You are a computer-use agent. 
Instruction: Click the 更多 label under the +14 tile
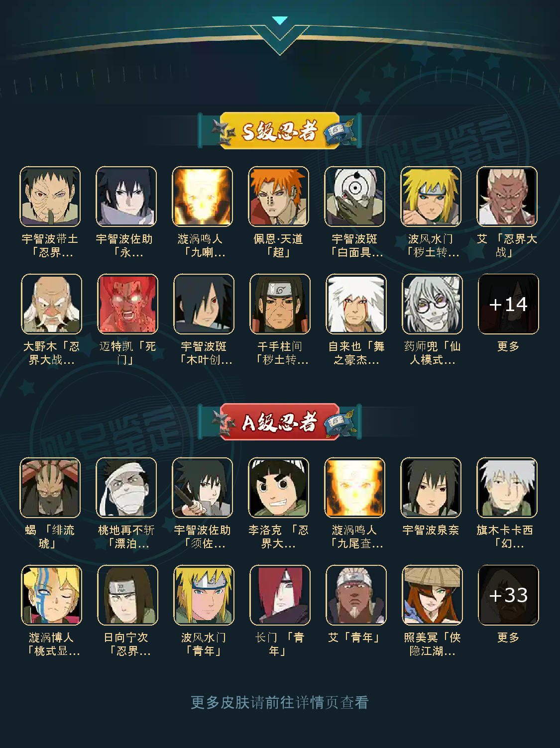coord(508,346)
